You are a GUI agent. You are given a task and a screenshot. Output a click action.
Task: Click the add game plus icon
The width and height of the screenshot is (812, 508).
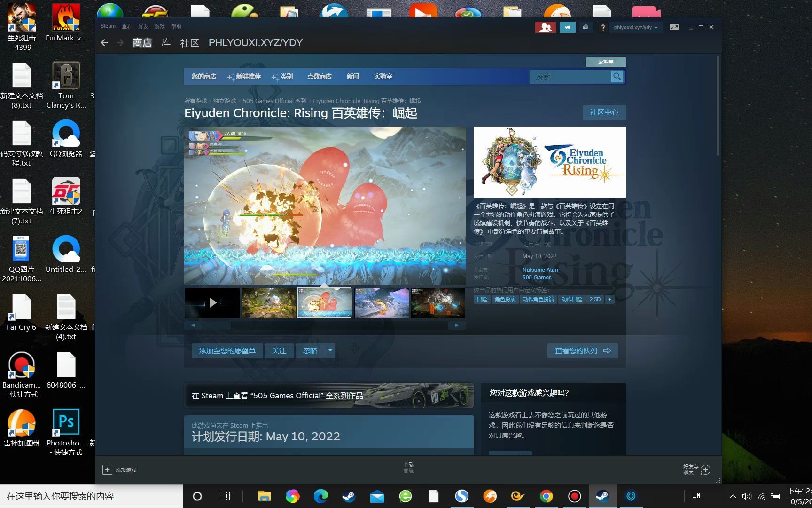point(107,469)
